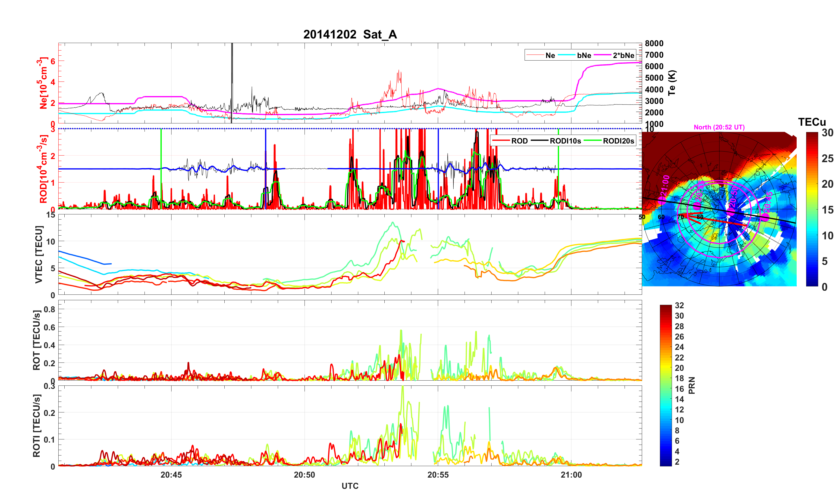Click the magenta 20:45 marker on polar map
Image resolution: width=834 pixels, height=504 pixels.
tap(765, 217)
